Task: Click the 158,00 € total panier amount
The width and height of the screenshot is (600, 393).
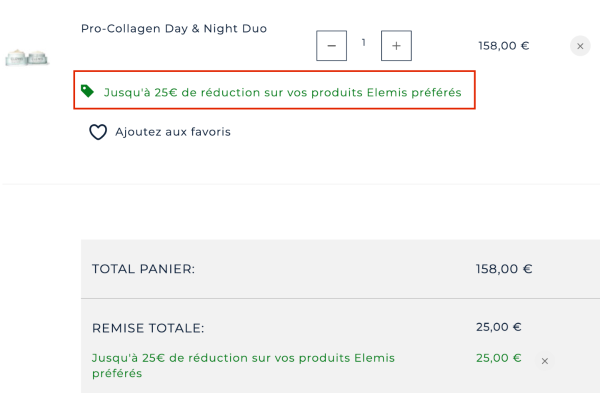Action: (504, 269)
